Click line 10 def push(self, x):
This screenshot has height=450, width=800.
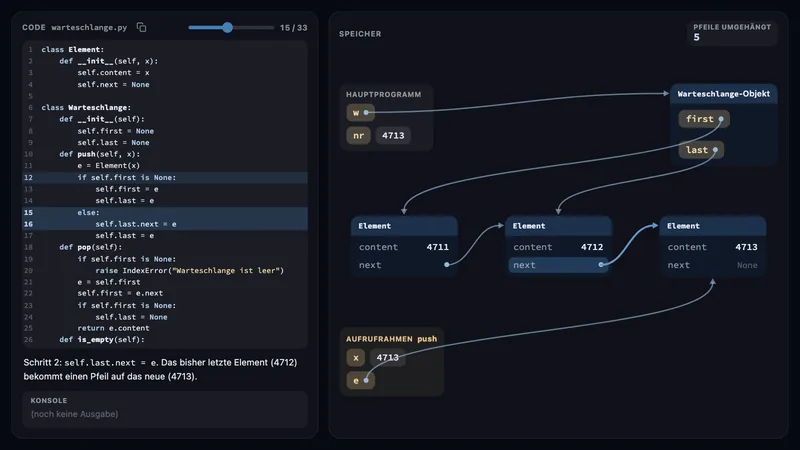tap(165, 154)
